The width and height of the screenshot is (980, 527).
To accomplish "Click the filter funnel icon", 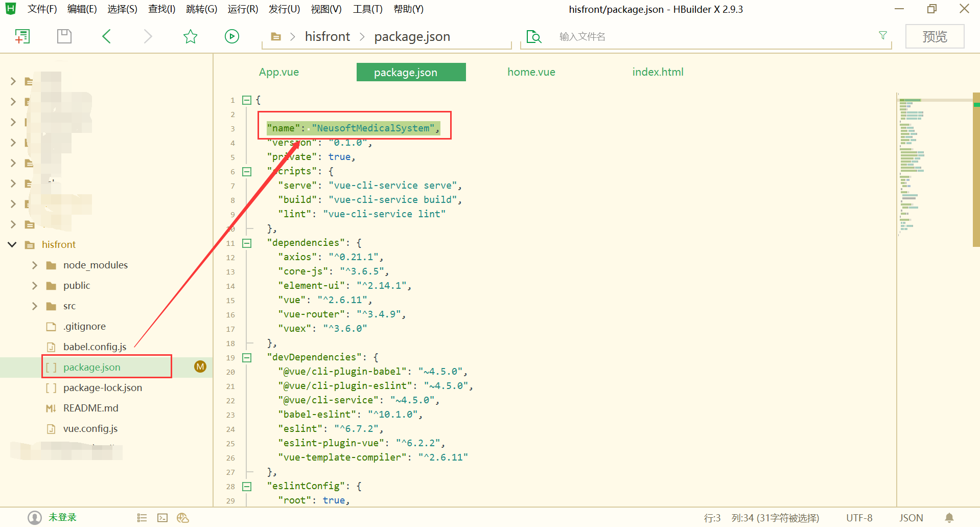I will (882, 35).
